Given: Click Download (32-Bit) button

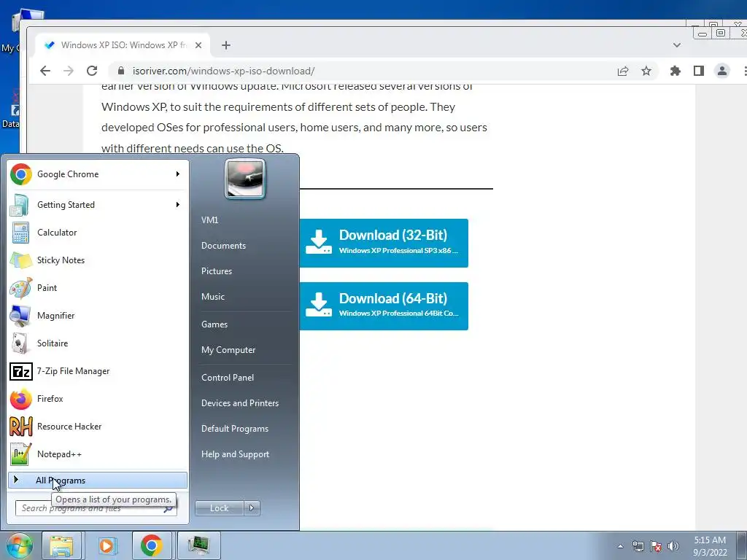Looking at the screenshot, I should coord(384,244).
